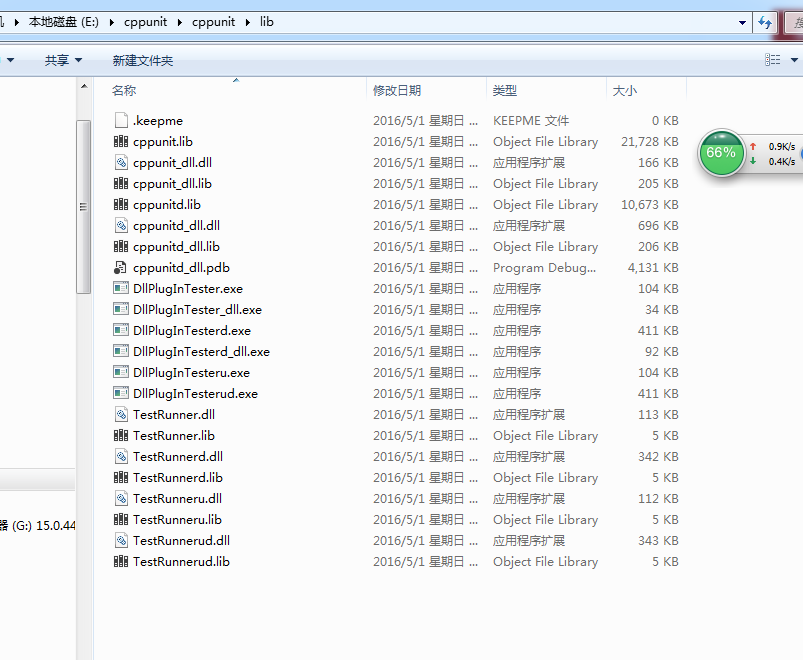This screenshot has width=803, height=660.
Task: Go to 本地磁盘 (E:) in breadcrumb
Action: (x=64, y=22)
